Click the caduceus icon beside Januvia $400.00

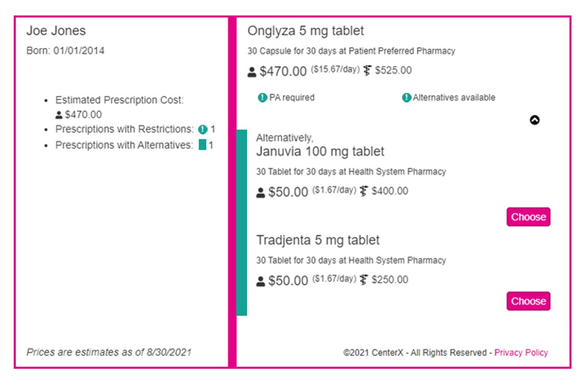tap(364, 191)
